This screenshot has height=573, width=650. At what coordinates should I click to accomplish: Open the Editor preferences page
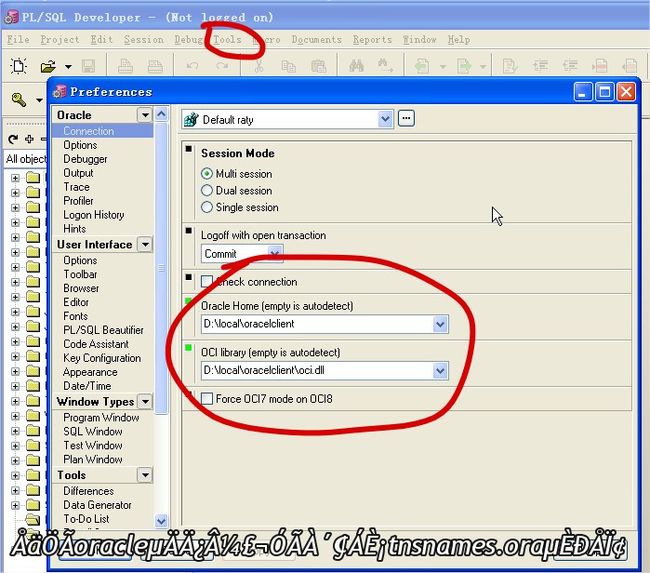point(76,302)
